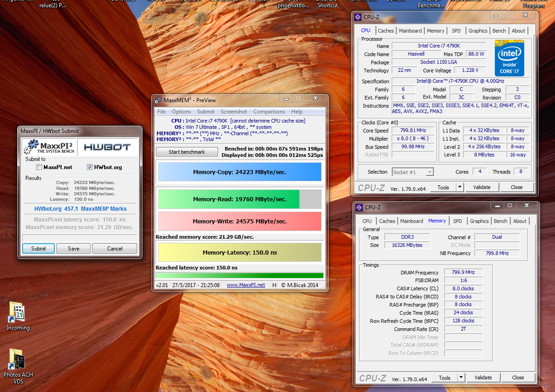This screenshot has height=392, width=555.
Task: Click the empty text field above Submit button
Action: click(80, 238)
